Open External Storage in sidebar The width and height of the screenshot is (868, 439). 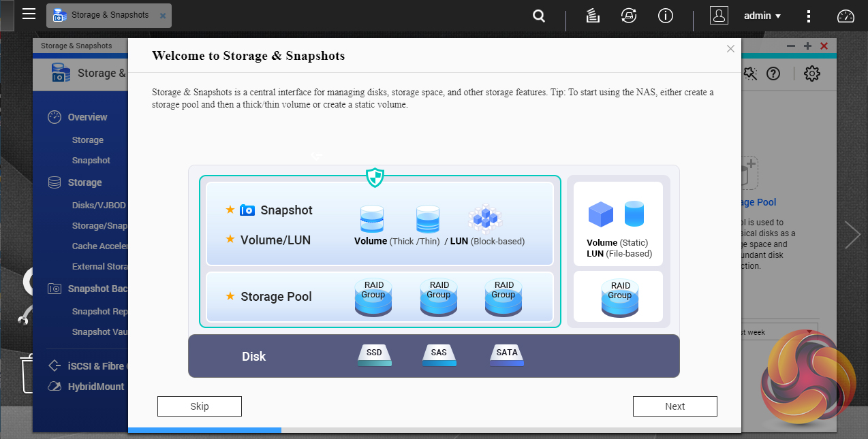(99, 266)
